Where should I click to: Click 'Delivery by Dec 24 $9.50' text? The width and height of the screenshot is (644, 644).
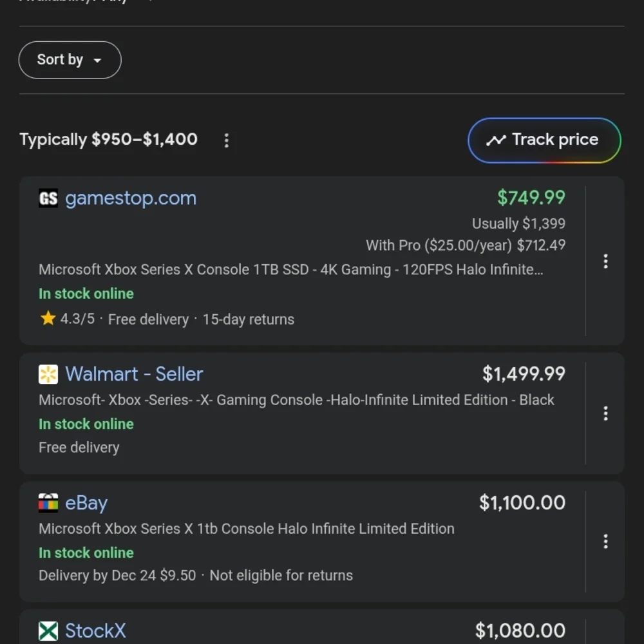click(117, 575)
